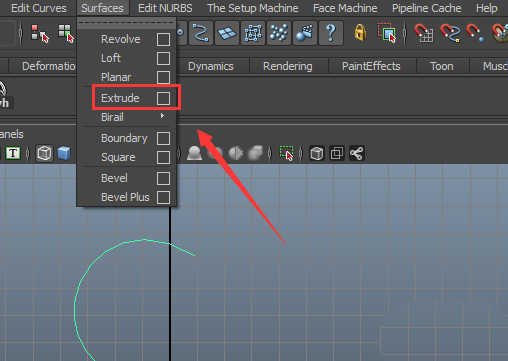Enable the dynamics particles mask icon

(x=279, y=33)
